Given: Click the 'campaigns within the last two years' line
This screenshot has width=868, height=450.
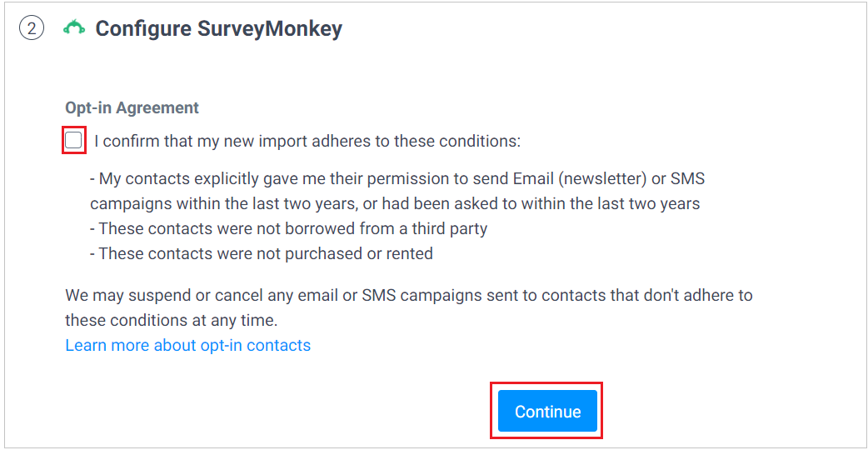Looking at the screenshot, I should click(395, 203).
